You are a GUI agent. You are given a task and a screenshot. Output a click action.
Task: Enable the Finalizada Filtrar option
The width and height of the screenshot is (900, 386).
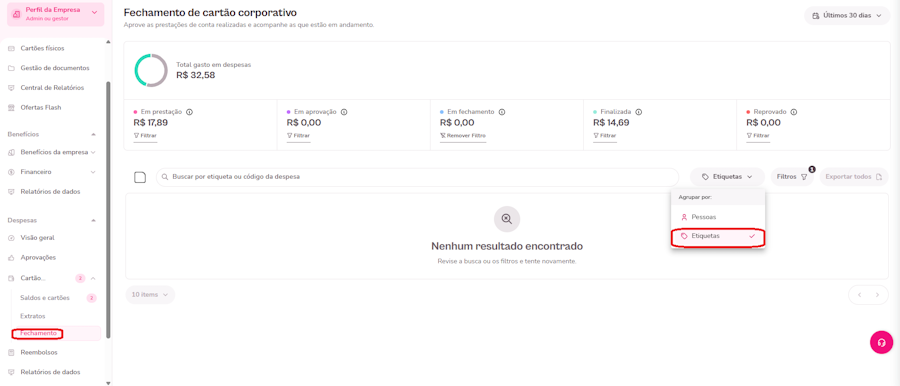click(604, 136)
